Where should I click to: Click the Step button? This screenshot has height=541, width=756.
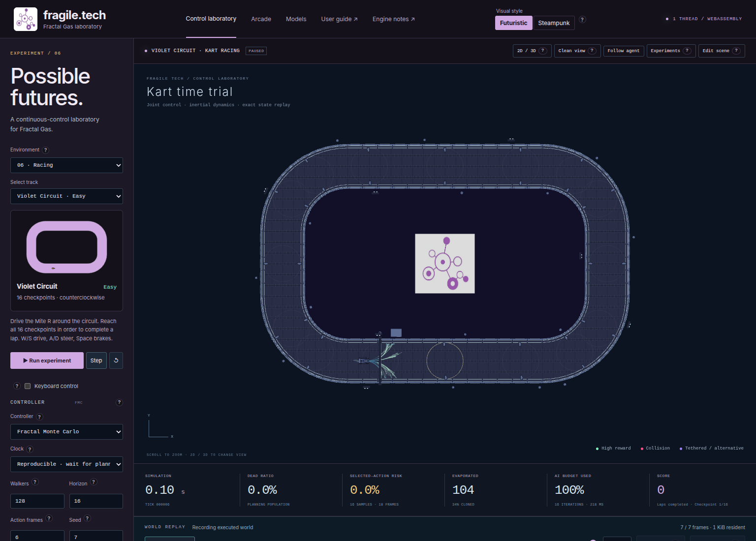click(96, 361)
